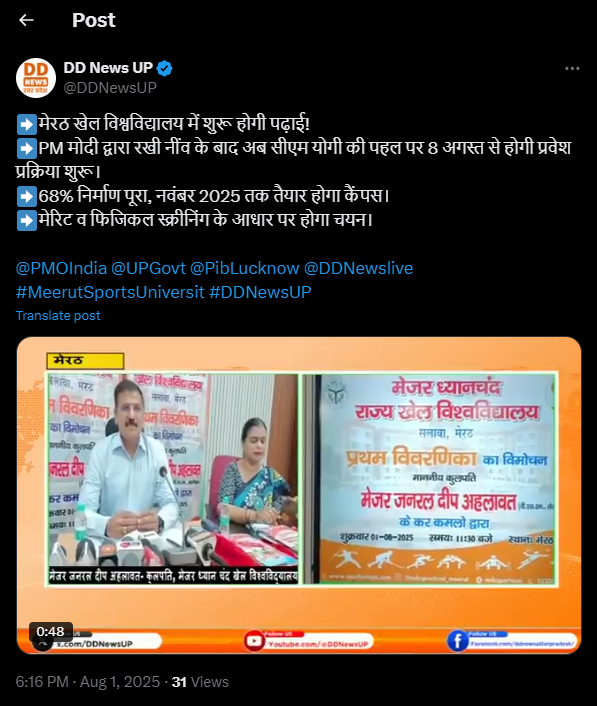Play the embedded video thumbnail
Image resolution: width=597 pixels, height=706 pixels.
[x=299, y=495]
